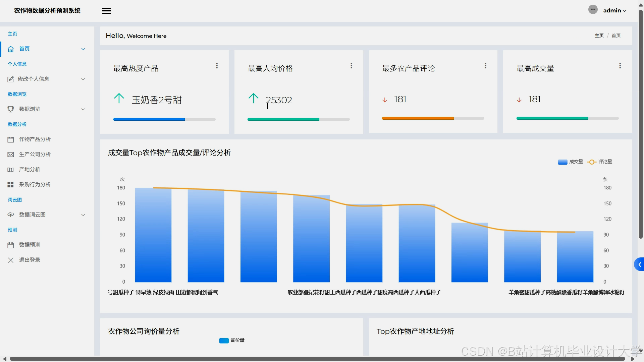Open the hamburger navigation menu

(106, 10)
